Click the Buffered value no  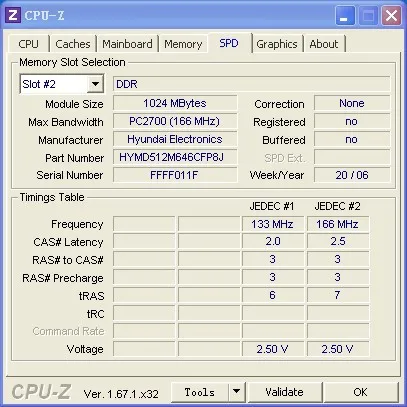point(352,139)
